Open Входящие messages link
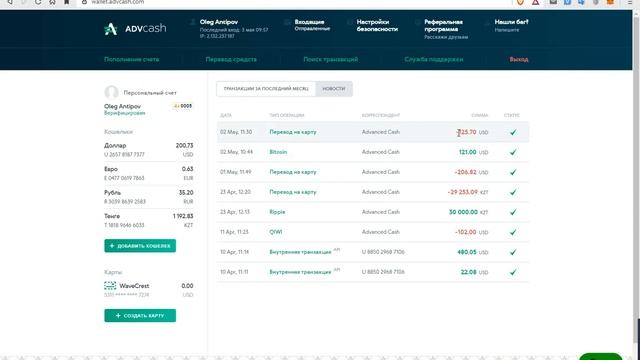The image size is (640, 360). coord(309,22)
